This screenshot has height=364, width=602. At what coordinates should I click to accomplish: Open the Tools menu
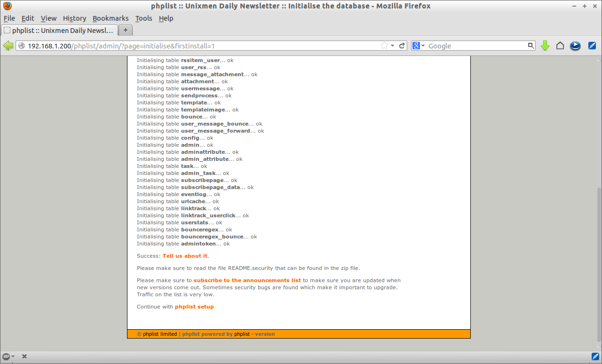coord(143,18)
